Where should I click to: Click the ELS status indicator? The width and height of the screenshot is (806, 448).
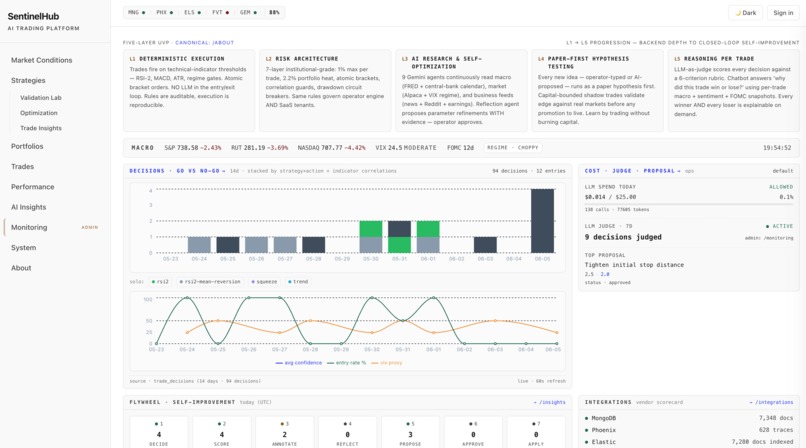tap(192, 12)
